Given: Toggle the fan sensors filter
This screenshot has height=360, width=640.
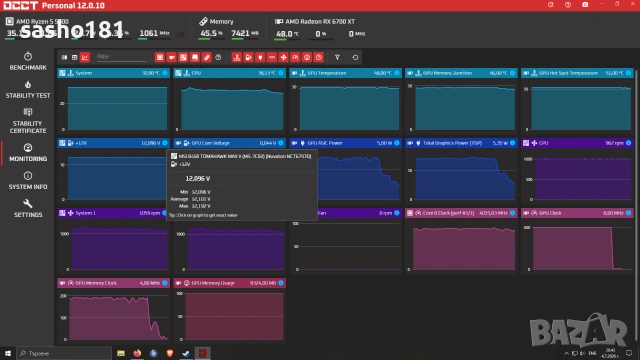Looking at the screenshot, I should pyautogui.click(x=283, y=57).
